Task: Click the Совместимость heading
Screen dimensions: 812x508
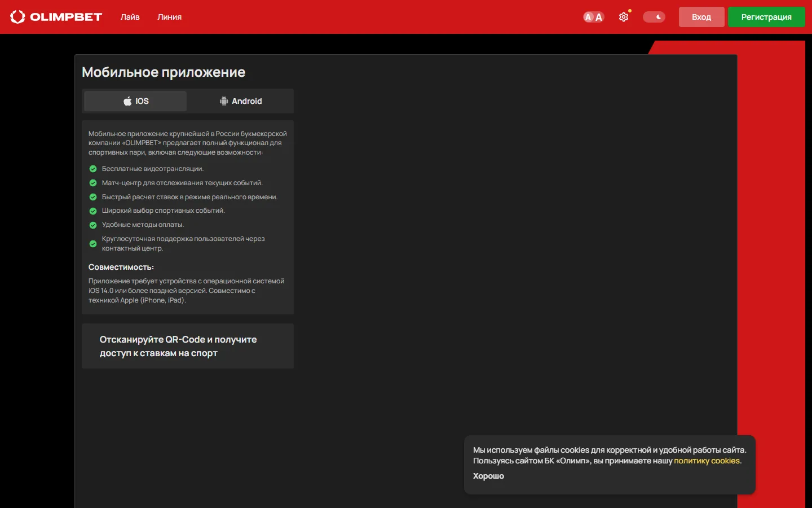Action: coord(121,267)
